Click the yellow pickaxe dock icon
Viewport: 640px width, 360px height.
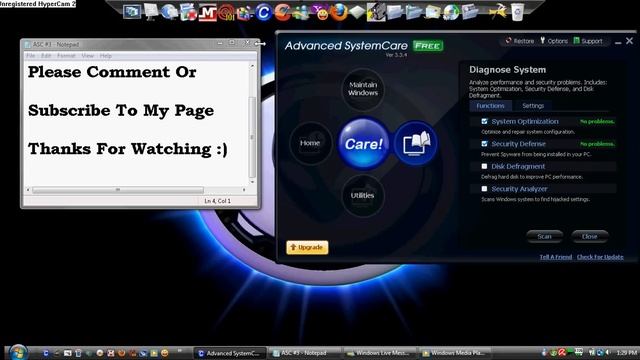coord(498,12)
